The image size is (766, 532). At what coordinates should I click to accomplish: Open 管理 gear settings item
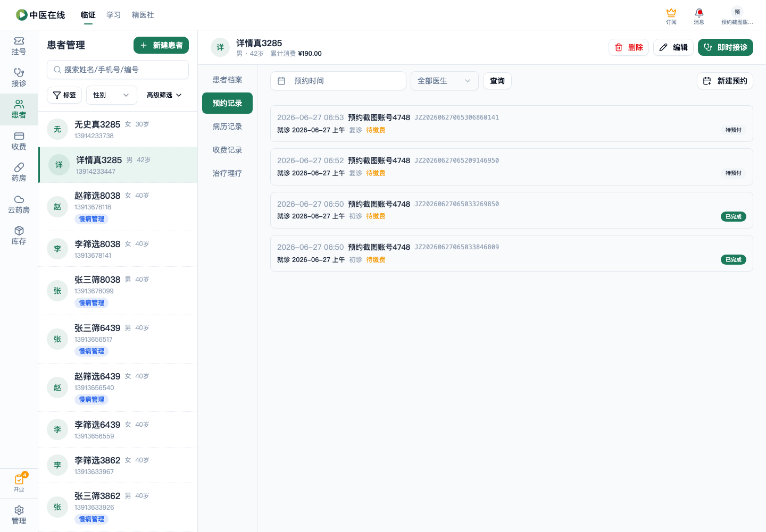coord(19,515)
